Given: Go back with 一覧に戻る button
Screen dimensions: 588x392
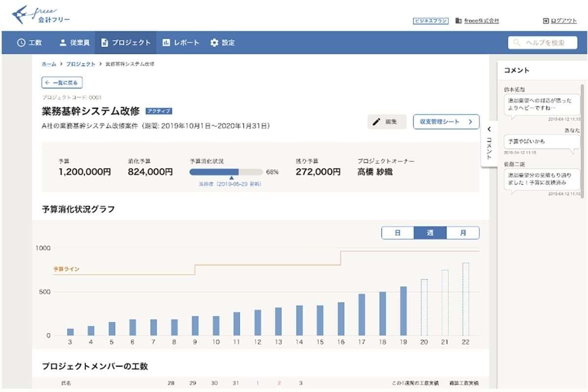Looking at the screenshot, I should point(62,83).
